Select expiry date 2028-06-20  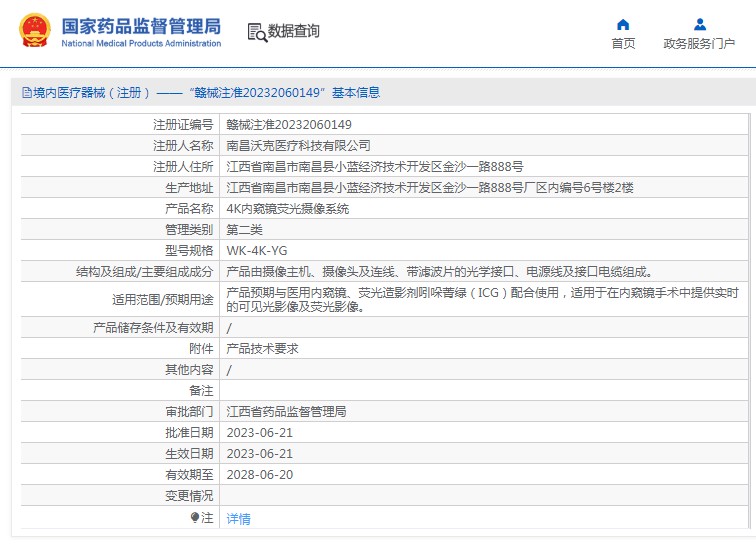(259, 475)
